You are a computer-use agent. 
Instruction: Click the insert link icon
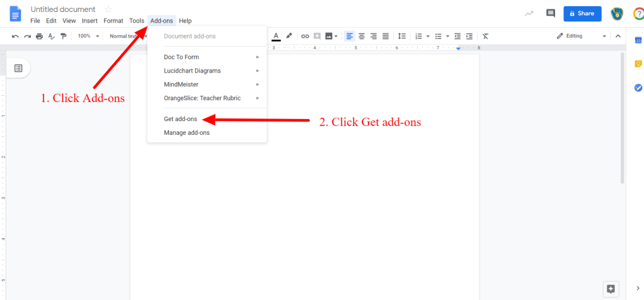click(x=305, y=37)
